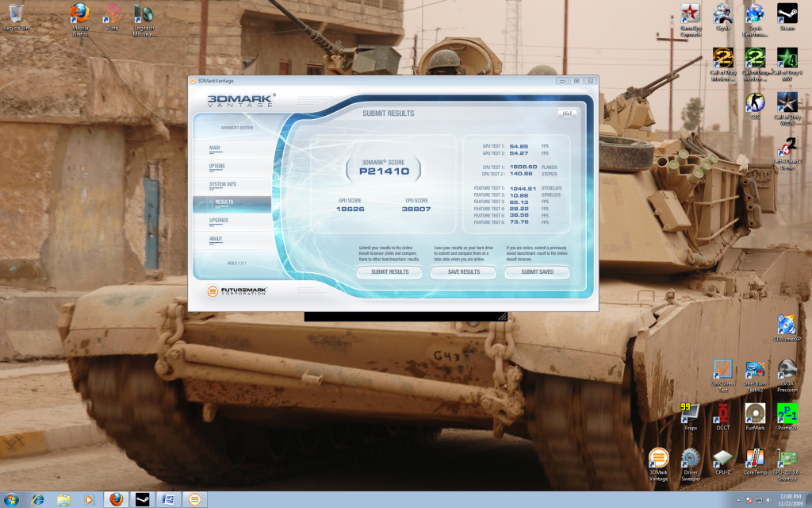This screenshot has height=508, width=812.
Task: Click the 3DMark score value P21410
Action: pos(385,171)
